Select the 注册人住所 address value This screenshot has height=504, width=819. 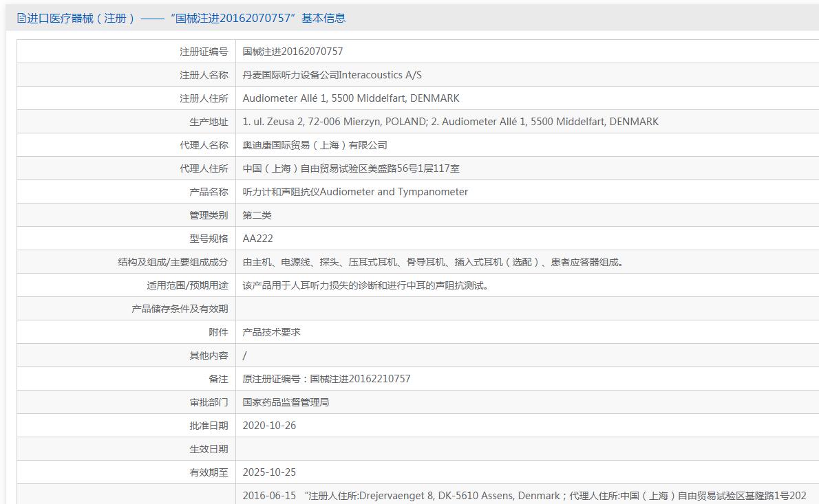click(350, 98)
